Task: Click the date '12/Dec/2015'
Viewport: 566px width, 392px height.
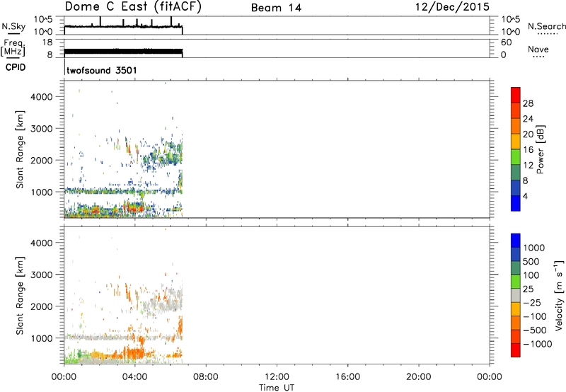Action: (452, 7)
